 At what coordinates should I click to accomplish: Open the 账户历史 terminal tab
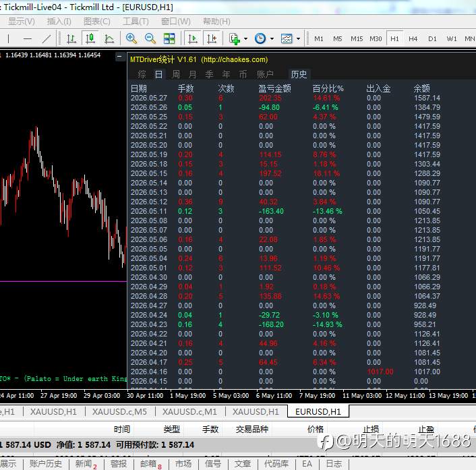(46, 464)
